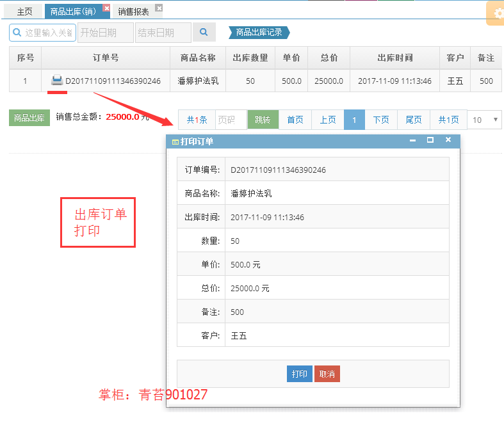Click the 页码 page number input
504x425 pixels.
pos(231,120)
